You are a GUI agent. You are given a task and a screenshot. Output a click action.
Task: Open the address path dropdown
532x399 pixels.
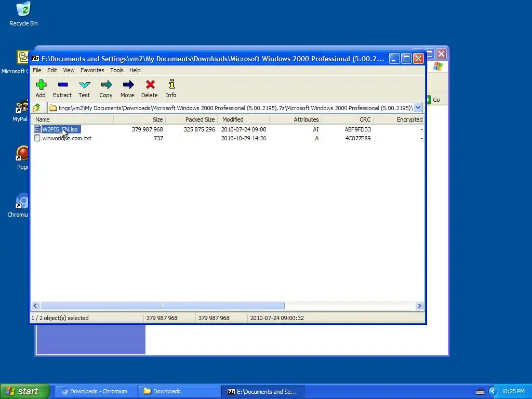coord(418,108)
